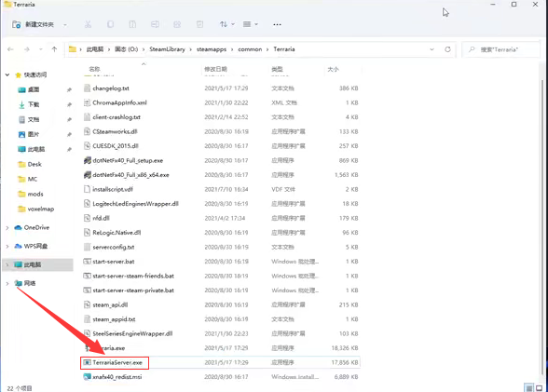The width and height of the screenshot is (548, 392).
Task: Select This PC (此电脑) in the navigation tree
Action: click(37, 264)
